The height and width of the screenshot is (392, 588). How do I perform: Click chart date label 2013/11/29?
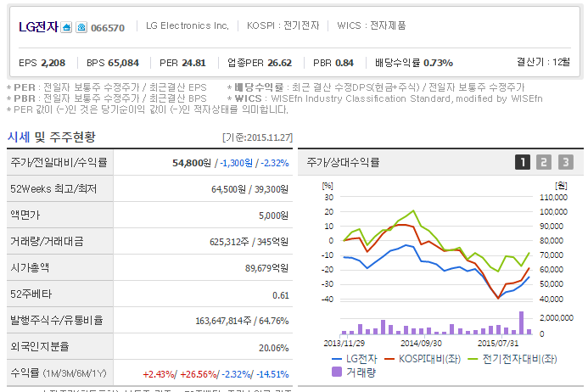[344, 343]
